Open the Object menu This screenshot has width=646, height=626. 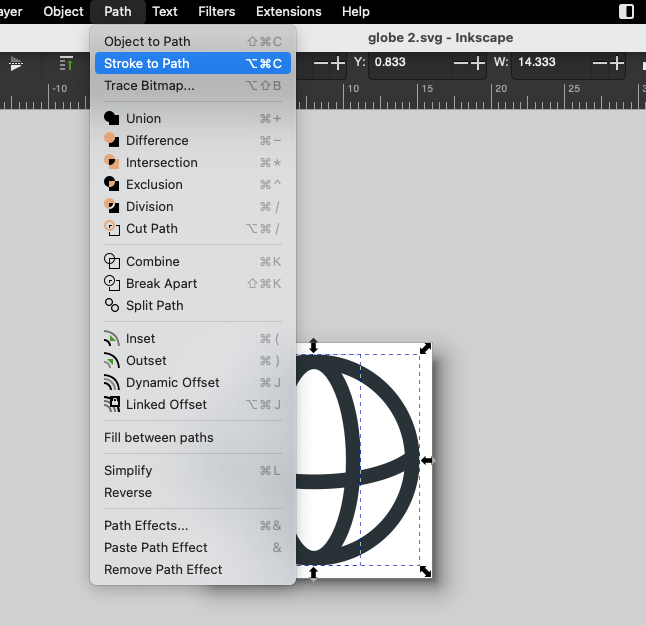(x=63, y=12)
